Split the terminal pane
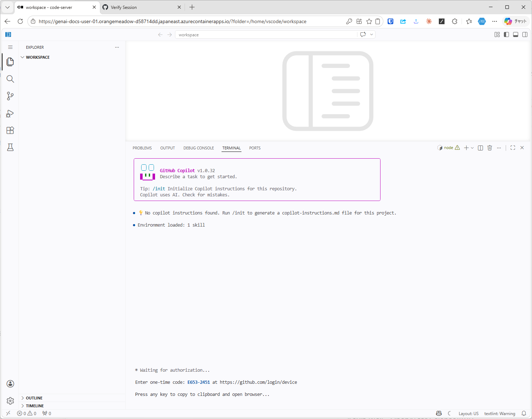 coord(480,148)
